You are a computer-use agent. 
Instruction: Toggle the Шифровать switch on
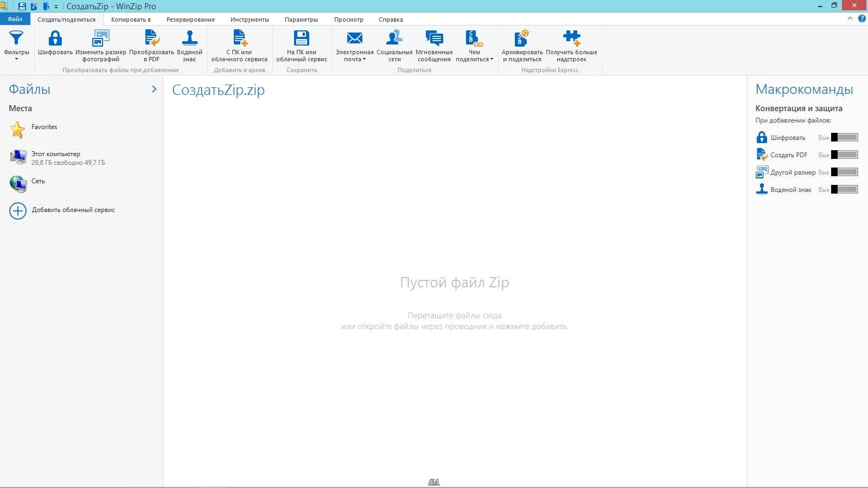point(845,137)
